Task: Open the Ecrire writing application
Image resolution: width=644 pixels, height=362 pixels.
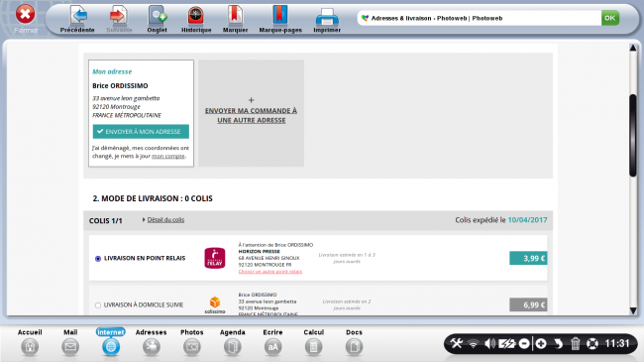Action: click(x=272, y=342)
